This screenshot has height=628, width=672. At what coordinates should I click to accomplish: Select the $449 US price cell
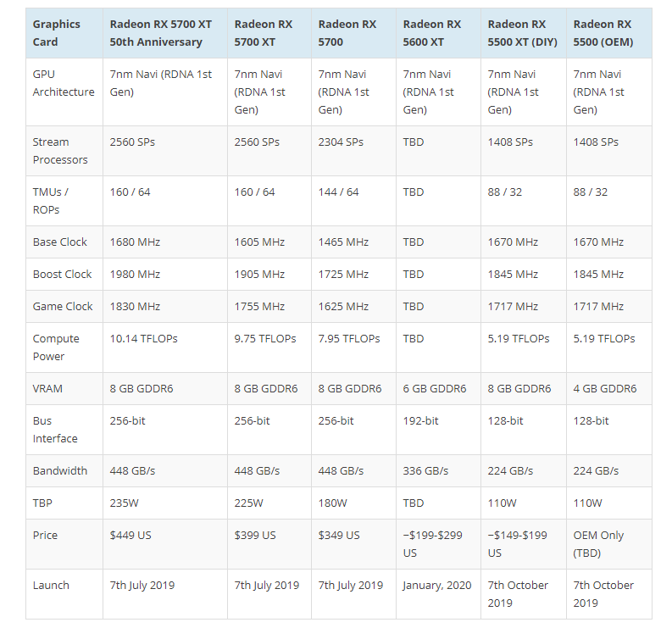pos(165,544)
